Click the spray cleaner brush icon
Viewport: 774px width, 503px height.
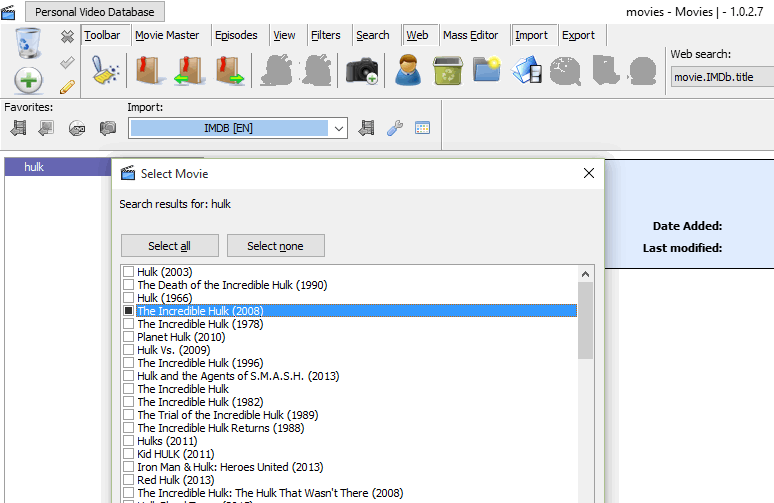[105, 70]
